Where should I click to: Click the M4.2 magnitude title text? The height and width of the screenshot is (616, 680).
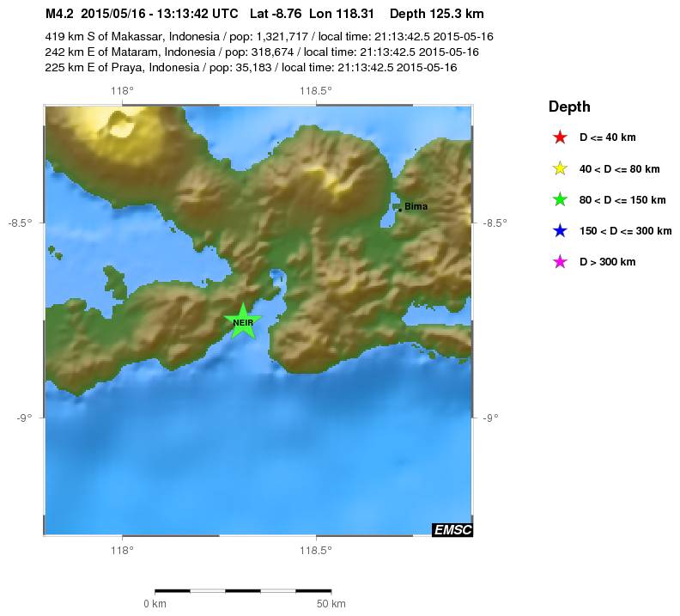pyautogui.click(x=59, y=14)
